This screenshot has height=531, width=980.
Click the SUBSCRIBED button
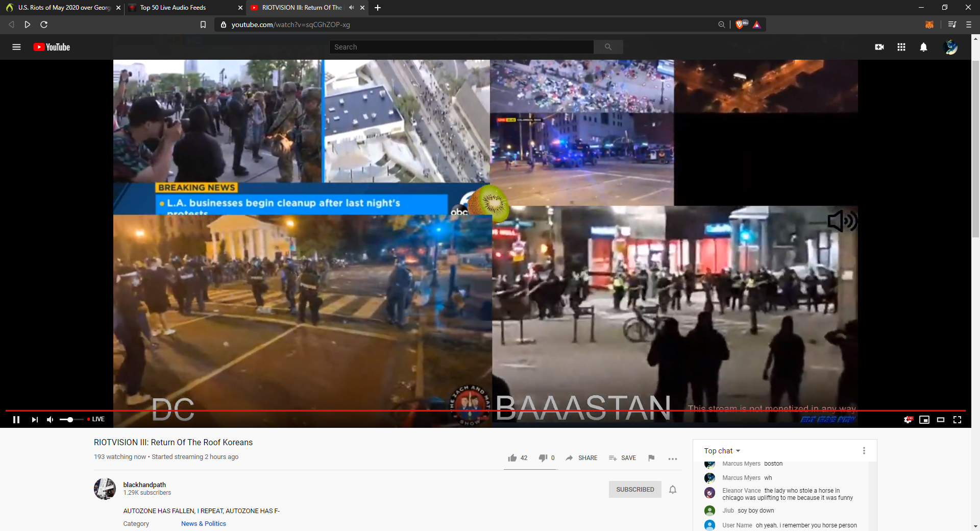635,489
